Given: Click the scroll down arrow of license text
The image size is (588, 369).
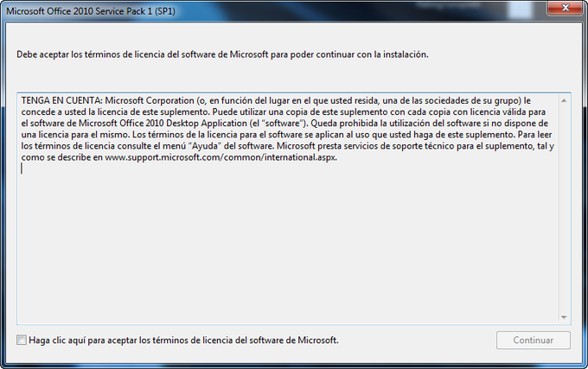Looking at the screenshot, I should coord(564,317).
